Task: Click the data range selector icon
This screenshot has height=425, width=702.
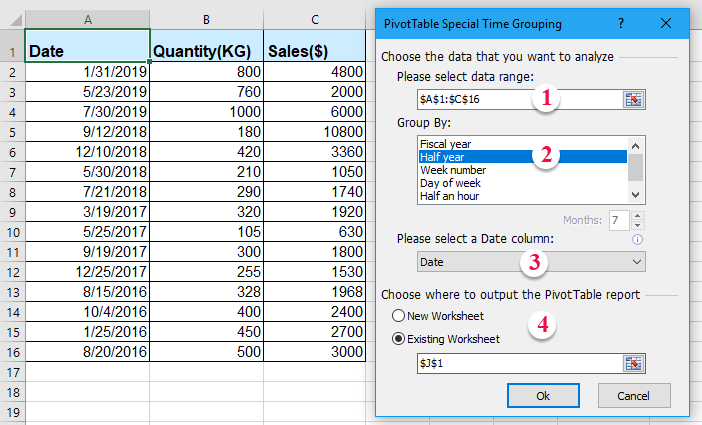Action: 634,99
